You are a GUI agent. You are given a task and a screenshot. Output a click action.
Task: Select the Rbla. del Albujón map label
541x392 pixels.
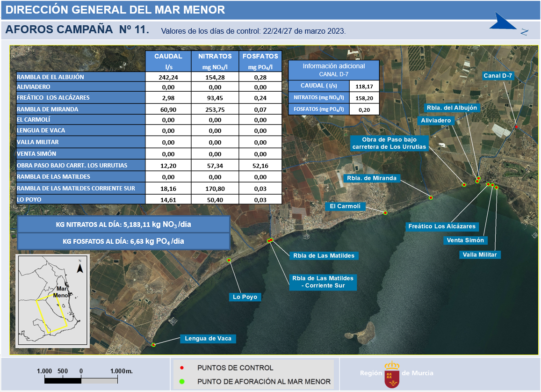(452, 108)
